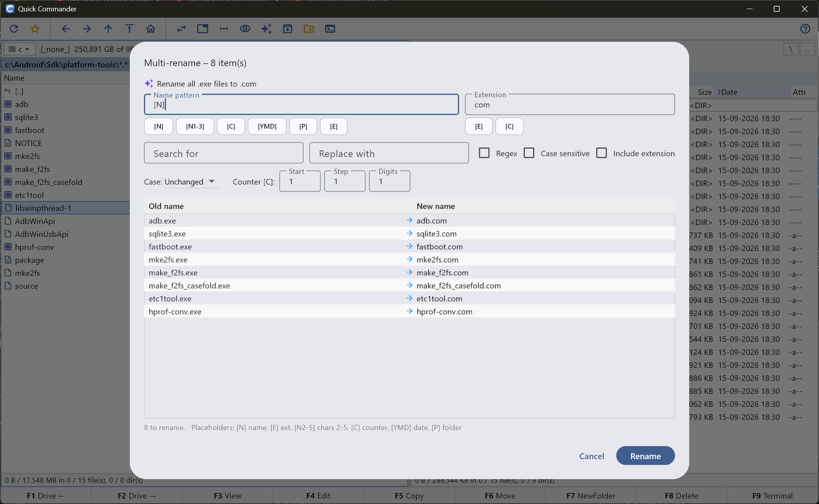Click the double-dot parent button in right panel
819x504 pixels.
point(808,50)
